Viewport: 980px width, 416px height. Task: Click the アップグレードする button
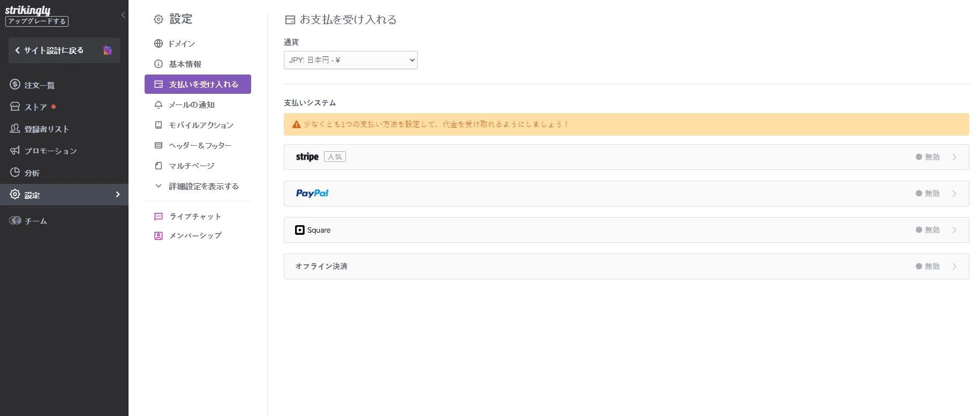(37, 21)
